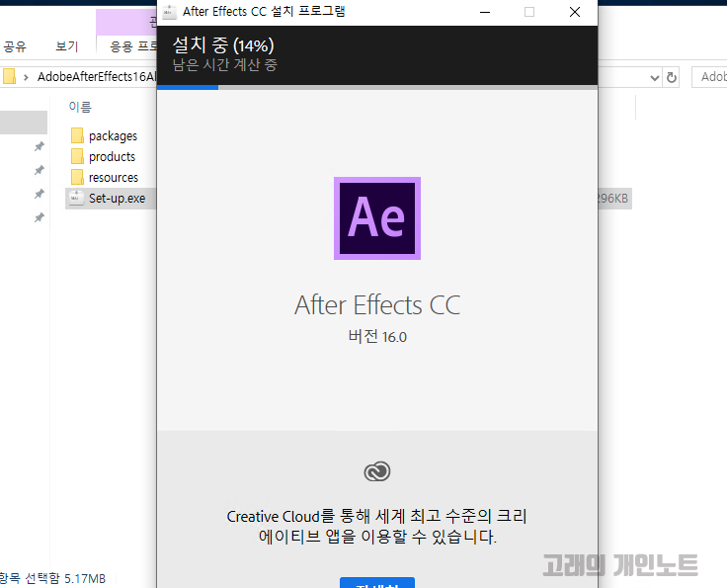Screen dimensions: 727x588
Task: Click the 남은 시간 계산 중 text
Action: (225, 65)
